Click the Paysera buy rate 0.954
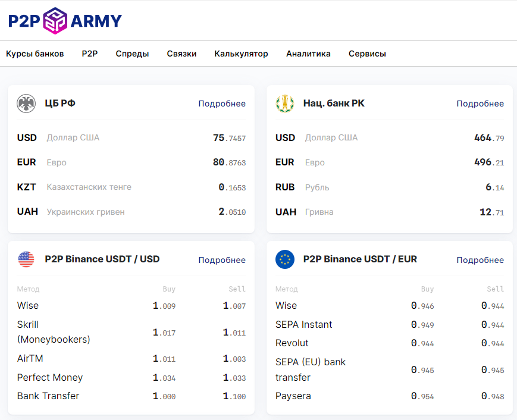Screen dimensions: 517x420 422,396
